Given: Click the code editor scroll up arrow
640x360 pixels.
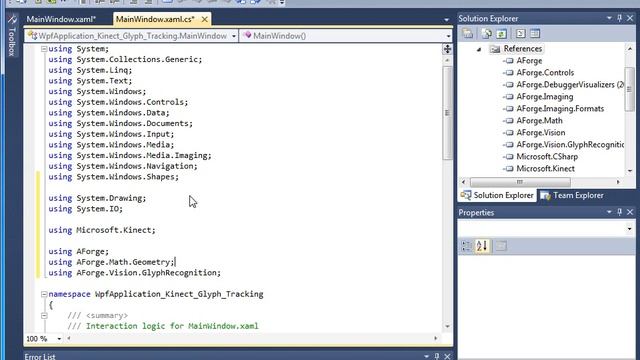Looking at the screenshot, I should [447, 60].
